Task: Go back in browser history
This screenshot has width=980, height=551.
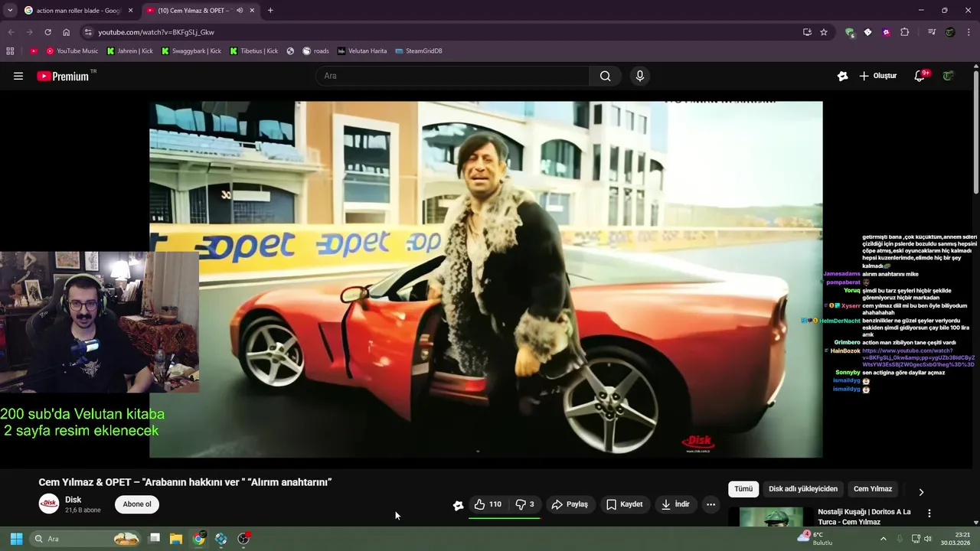Action: tap(11, 32)
